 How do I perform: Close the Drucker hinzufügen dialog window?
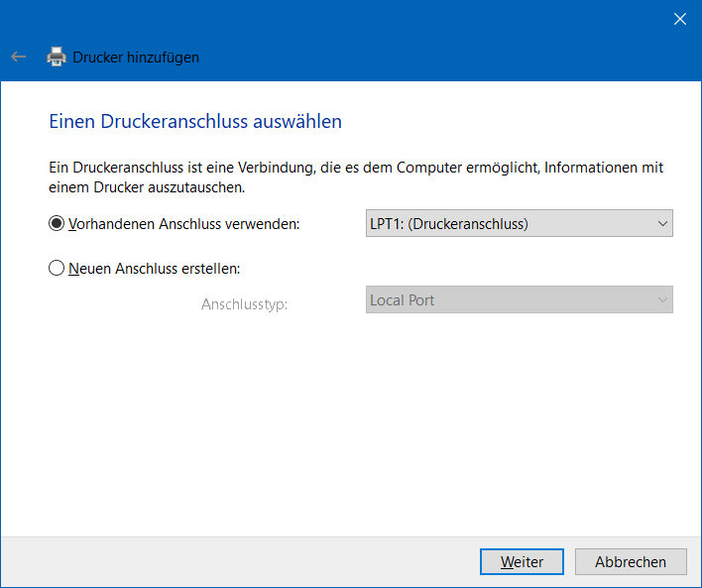[680, 19]
